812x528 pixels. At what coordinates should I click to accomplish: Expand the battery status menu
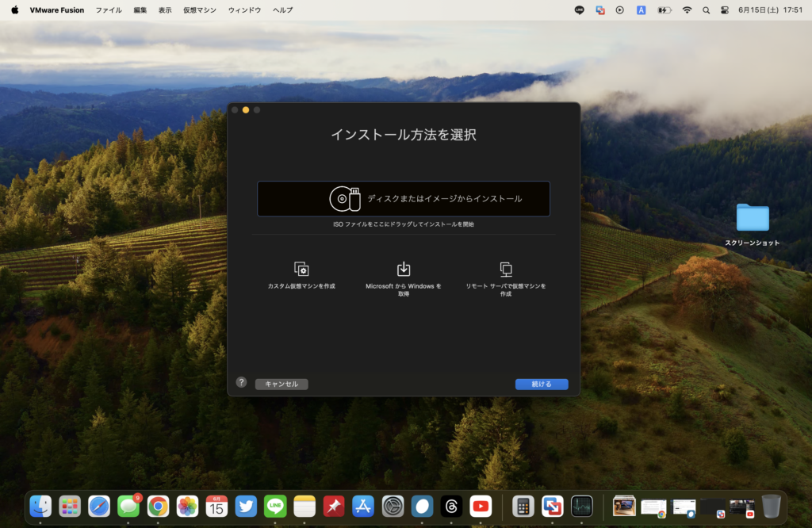665,10
